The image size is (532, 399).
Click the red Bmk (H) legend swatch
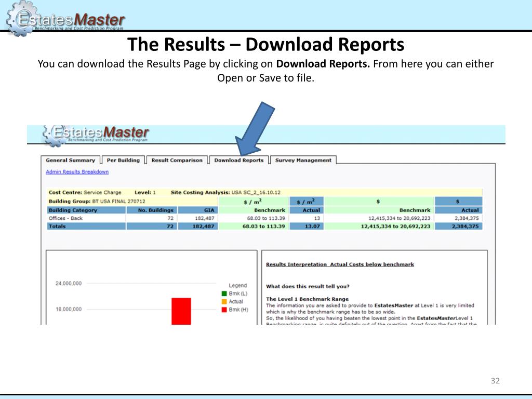click(224, 310)
